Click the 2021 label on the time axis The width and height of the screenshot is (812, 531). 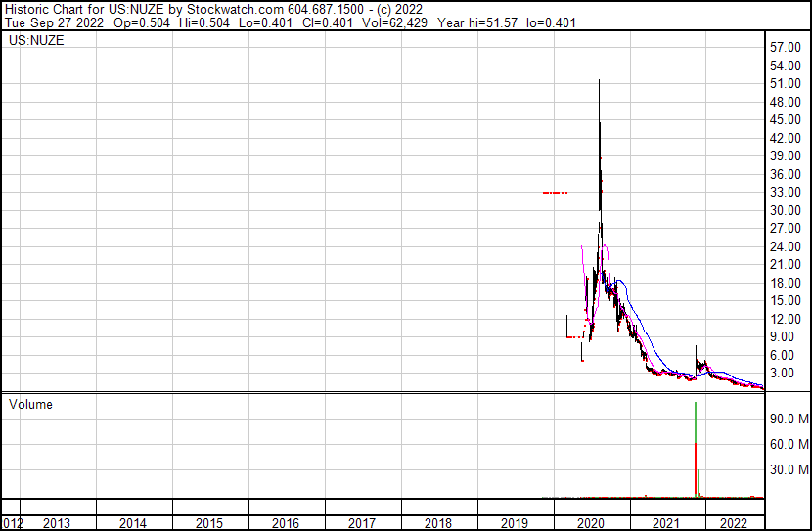[x=667, y=523]
